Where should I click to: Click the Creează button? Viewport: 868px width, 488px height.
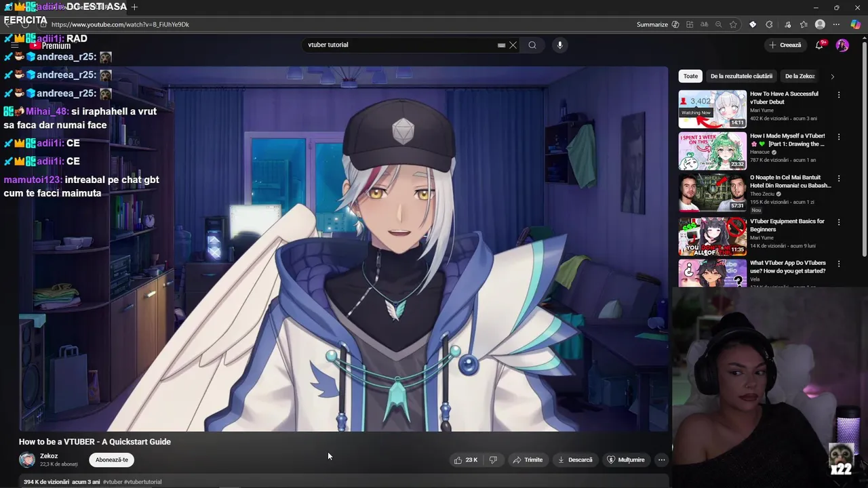[x=785, y=45]
